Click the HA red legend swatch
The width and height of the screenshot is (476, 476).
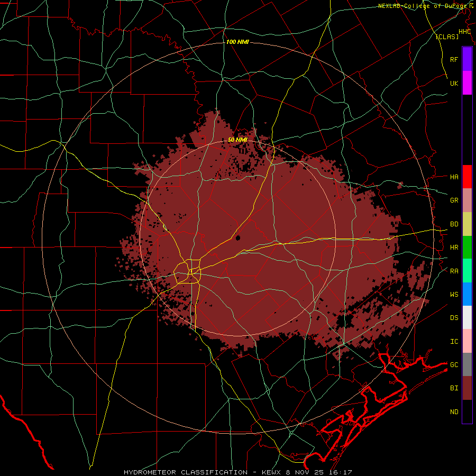click(x=467, y=177)
